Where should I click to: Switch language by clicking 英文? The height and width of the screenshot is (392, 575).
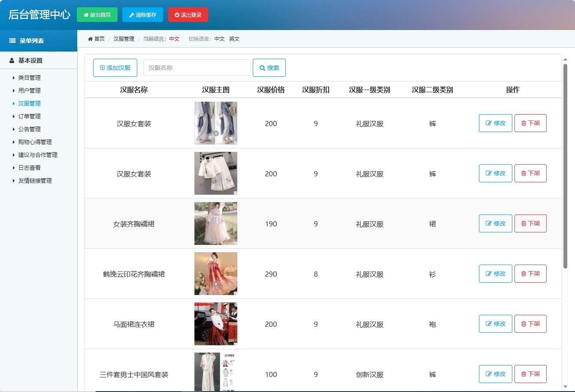pos(234,39)
